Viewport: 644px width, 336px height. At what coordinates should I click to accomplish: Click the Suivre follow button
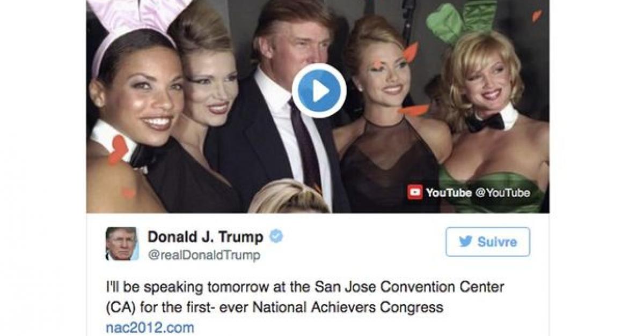click(487, 242)
